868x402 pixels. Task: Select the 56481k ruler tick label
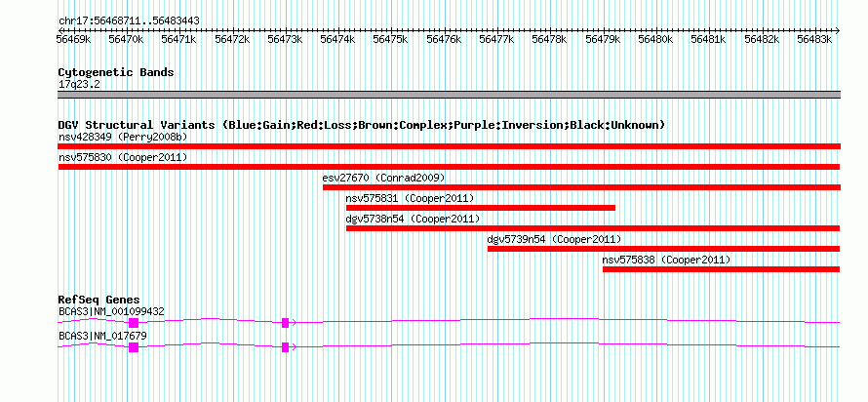point(709,39)
